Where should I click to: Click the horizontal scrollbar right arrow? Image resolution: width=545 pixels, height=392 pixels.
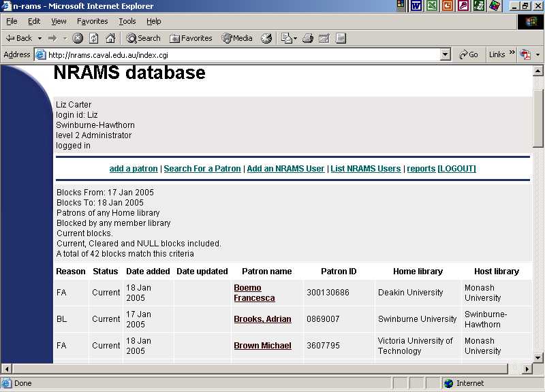[527, 369]
